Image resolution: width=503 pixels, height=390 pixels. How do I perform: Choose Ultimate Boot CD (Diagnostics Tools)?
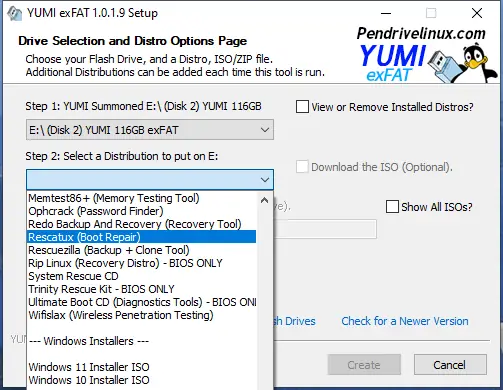[x=142, y=302]
